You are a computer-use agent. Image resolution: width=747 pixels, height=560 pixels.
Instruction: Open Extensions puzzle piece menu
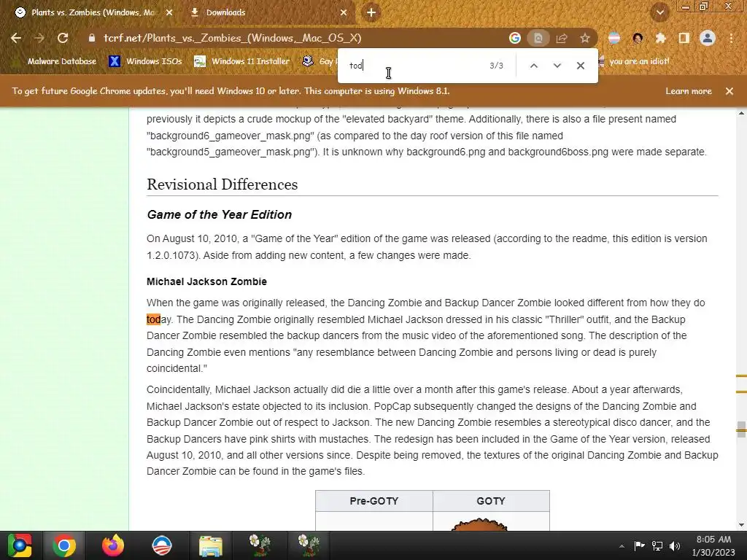click(660, 38)
